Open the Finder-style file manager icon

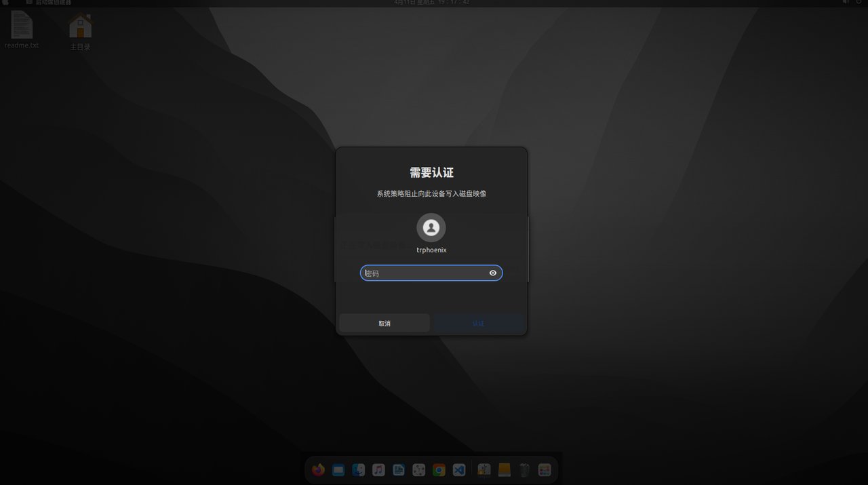(359, 470)
